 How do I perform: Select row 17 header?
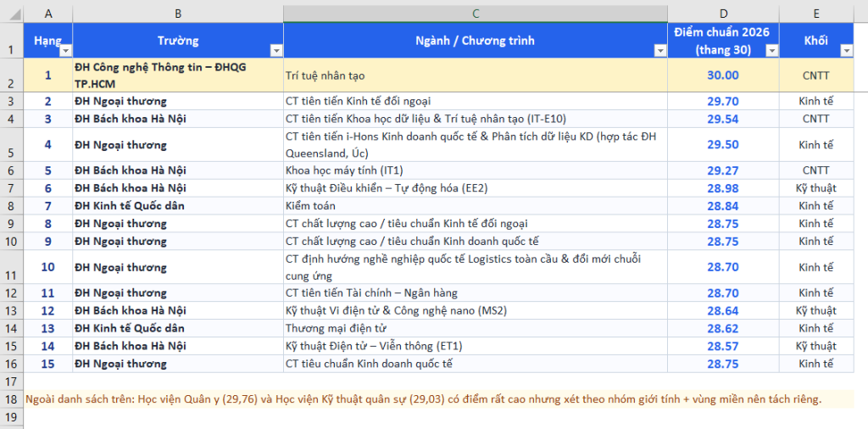12,382
